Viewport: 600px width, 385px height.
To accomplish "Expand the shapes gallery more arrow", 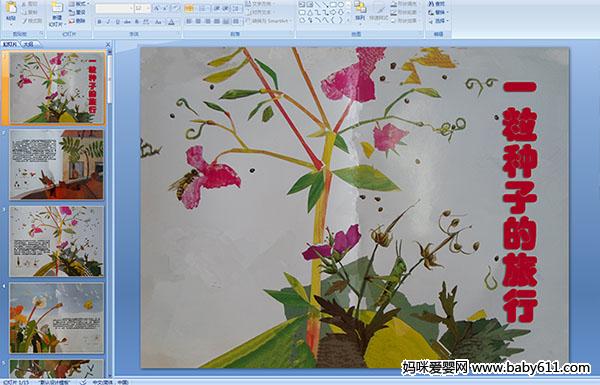I will point(349,20).
